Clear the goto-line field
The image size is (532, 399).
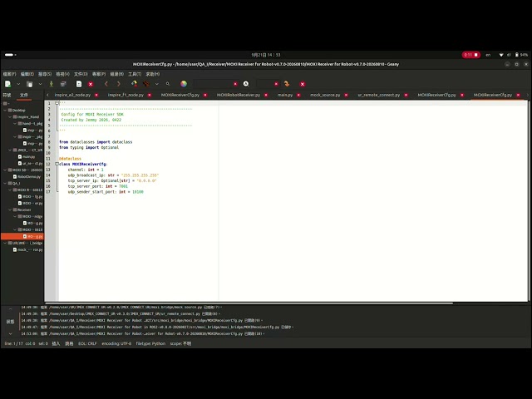276,84
